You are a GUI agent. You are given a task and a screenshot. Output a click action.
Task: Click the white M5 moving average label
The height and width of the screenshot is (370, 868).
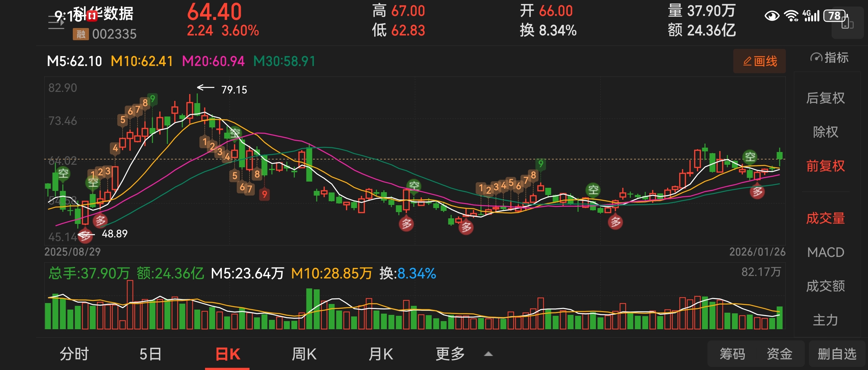pyautogui.click(x=74, y=61)
